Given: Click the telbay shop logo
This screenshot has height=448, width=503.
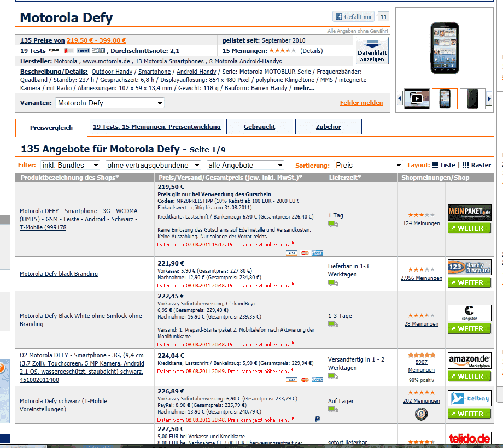Looking at the screenshot, I should (x=469, y=398).
